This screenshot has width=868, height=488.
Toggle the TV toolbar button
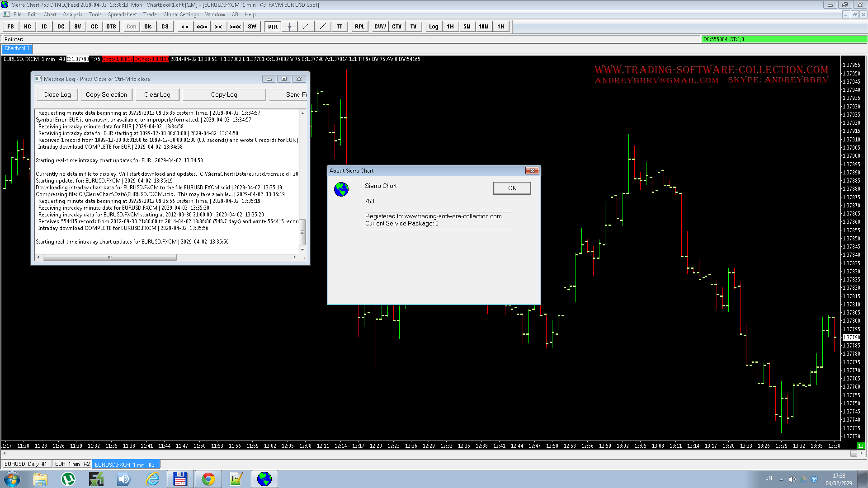tap(413, 27)
